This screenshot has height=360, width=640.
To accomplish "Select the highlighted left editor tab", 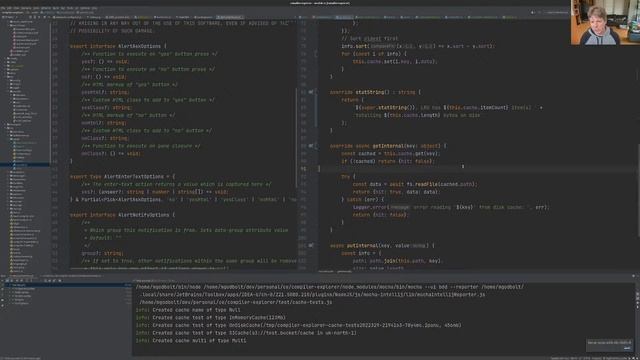I will (x=230, y=18).
